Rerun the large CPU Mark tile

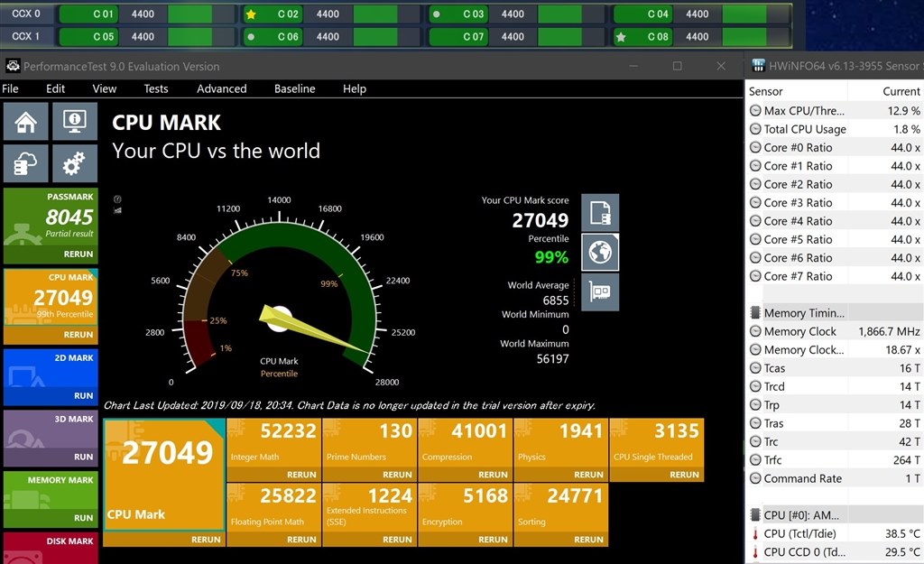pyautogui.click(x=206, y=540)
